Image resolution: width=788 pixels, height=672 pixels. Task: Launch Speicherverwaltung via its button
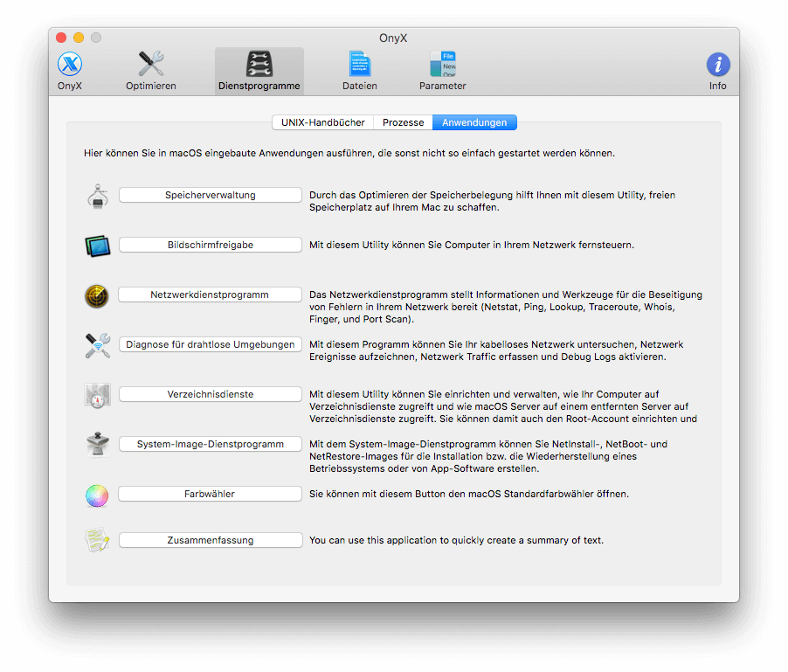pos(210,195)
